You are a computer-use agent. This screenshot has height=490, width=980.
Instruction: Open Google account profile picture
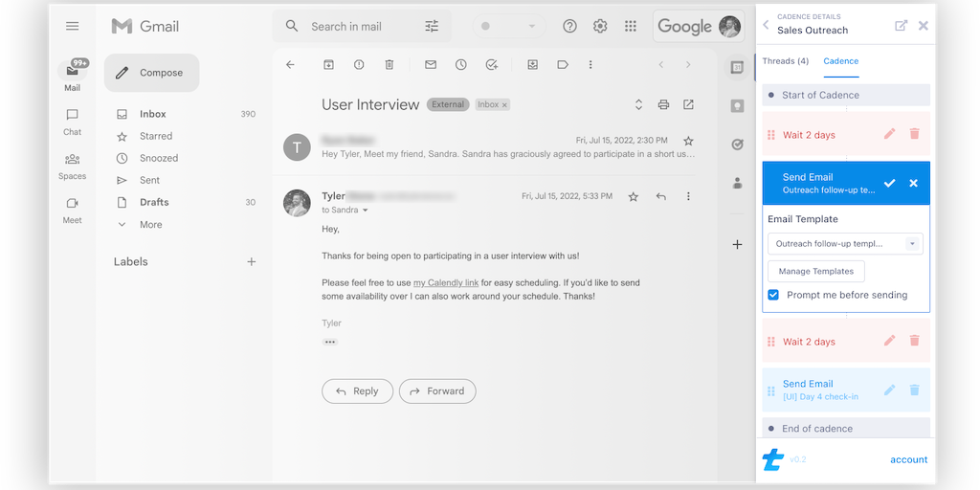729,26
